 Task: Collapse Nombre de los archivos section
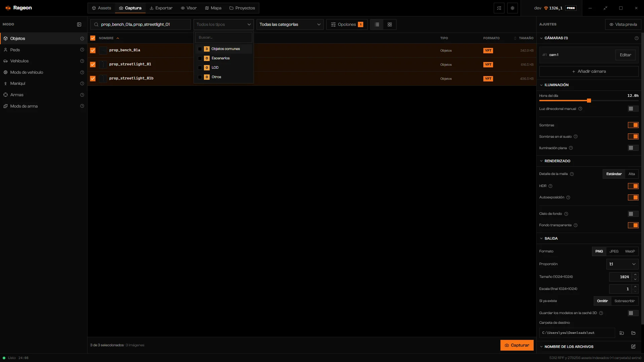(541, 347)
